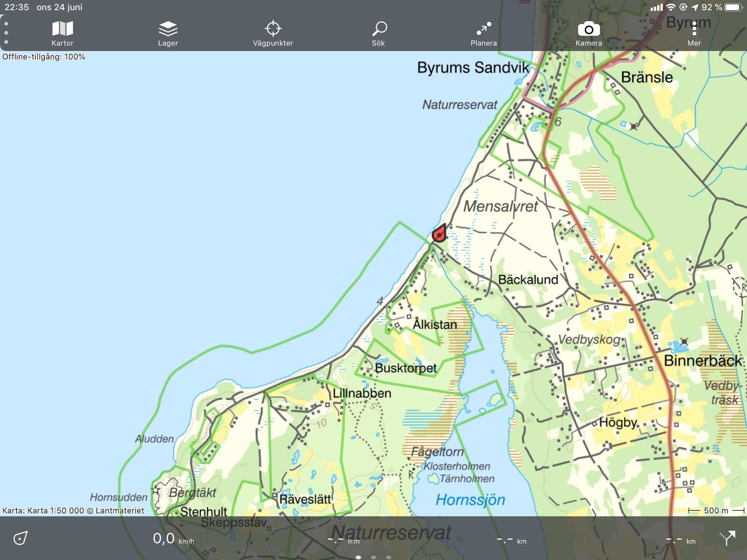Image resolution: width=747 pixels, height=560 pixels.
Task: Open the Lager layers panel
Action: [168, 34]
